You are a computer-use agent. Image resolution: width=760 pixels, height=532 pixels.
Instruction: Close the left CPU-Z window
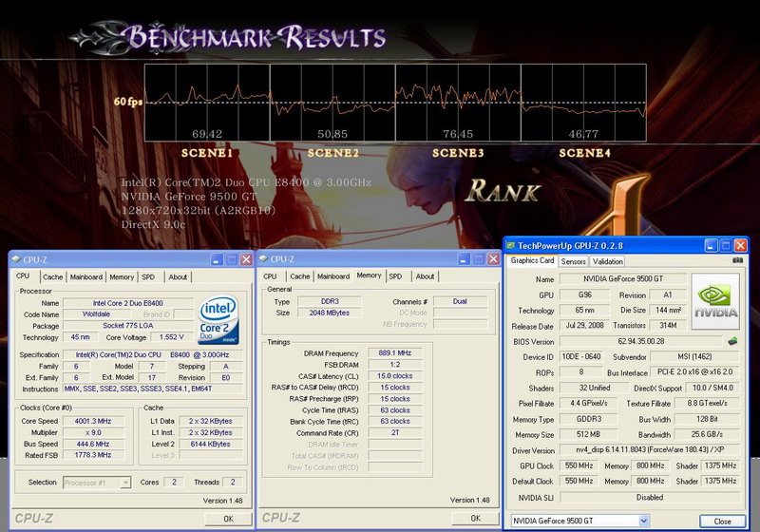point(246,259)
